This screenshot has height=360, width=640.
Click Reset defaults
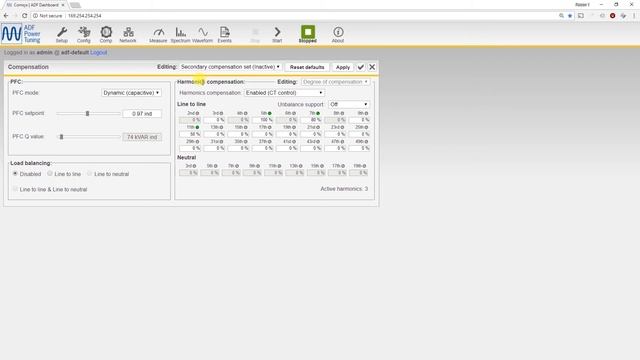pos(307,67)
